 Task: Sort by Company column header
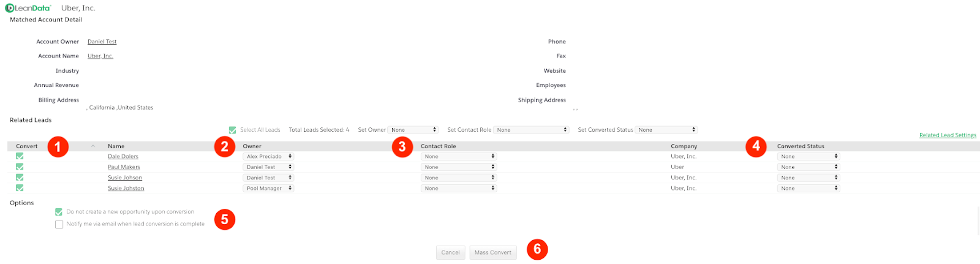[x=684, y=146]
